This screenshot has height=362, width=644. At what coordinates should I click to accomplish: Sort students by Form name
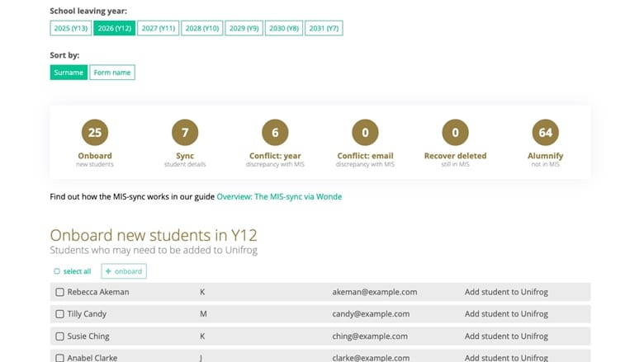click(x=112, y=73)
